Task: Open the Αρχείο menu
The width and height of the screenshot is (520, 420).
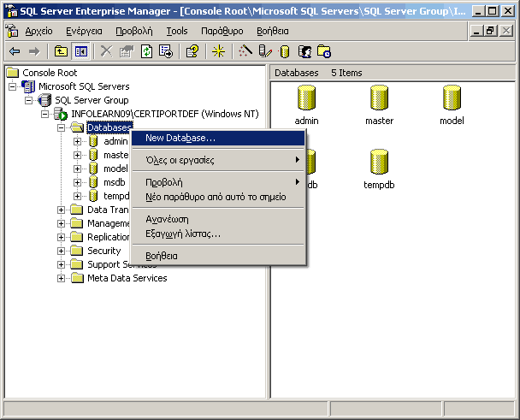Action: pos(38,31)
